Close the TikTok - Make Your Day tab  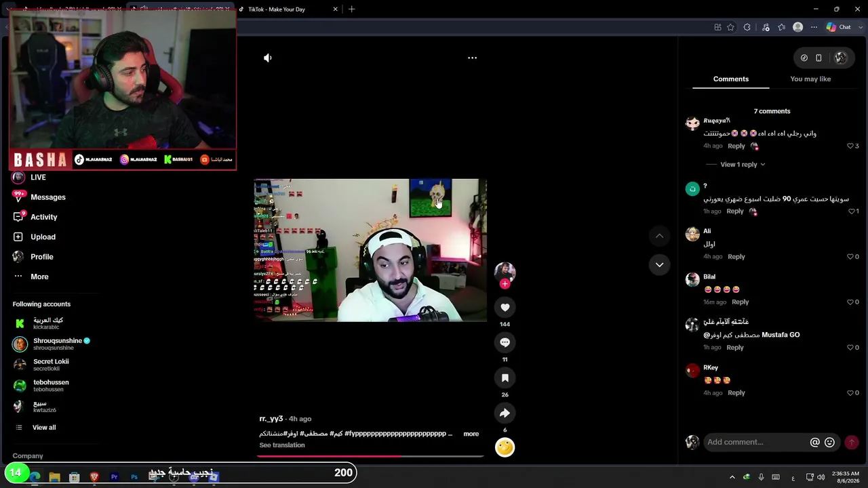coord(335,9)
